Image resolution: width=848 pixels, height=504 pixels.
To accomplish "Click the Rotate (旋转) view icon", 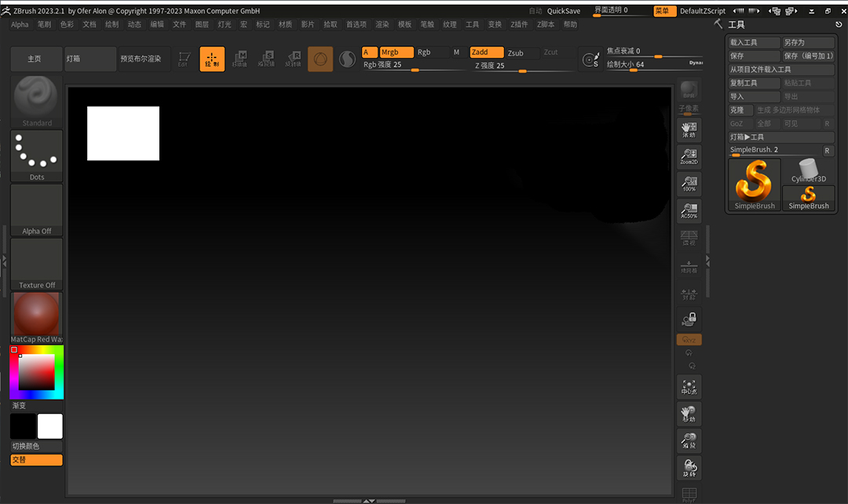I will coord(689,468).
